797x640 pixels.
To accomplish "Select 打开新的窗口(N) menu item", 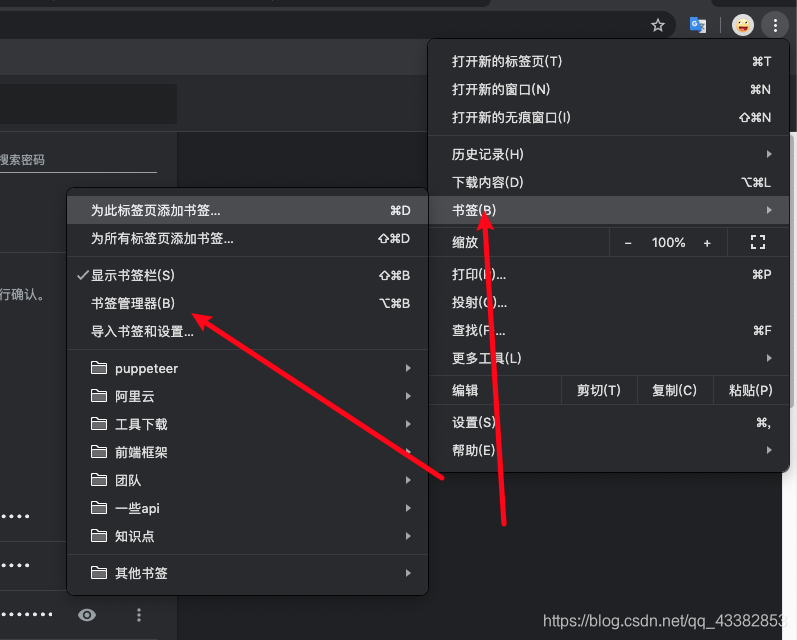I will coord(609,89).
